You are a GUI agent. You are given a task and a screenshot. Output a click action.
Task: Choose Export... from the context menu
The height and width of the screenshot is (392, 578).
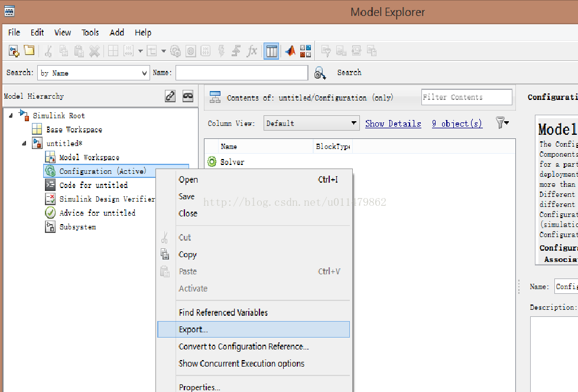pyautogui.click(x=254, y=329)
